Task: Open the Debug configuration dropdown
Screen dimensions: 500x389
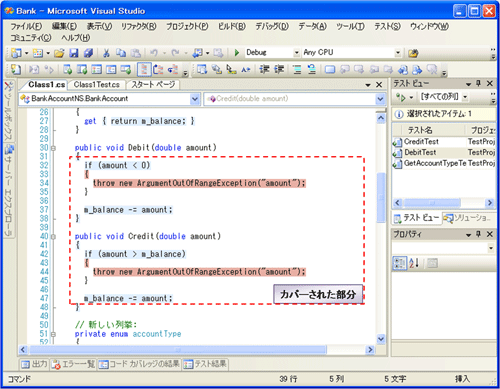Action: pyautogui.click(x=296, y=53)
